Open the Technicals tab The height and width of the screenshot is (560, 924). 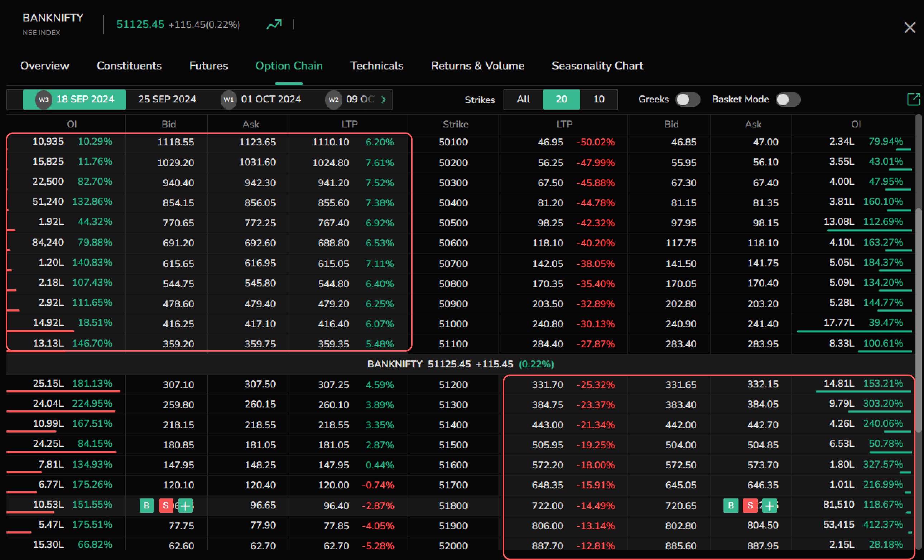(377, 66)
